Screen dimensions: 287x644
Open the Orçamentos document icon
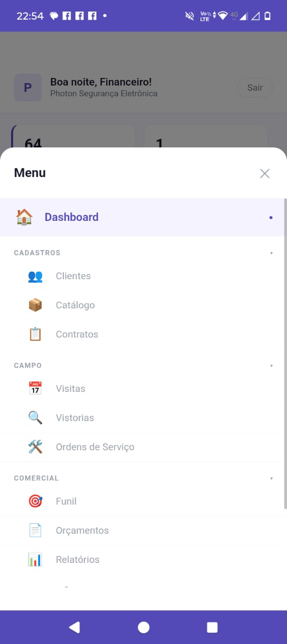pyautogui.click(x=35, y=530)
